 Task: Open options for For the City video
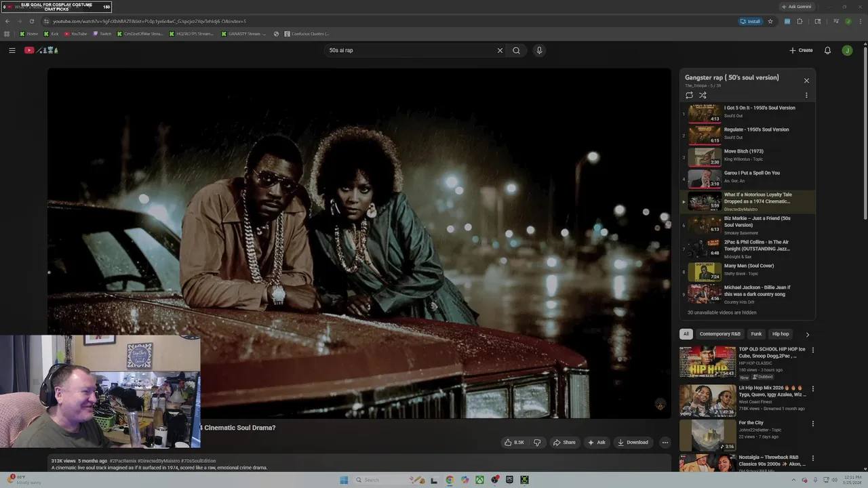pyautogui.click(x=813, y=424)
